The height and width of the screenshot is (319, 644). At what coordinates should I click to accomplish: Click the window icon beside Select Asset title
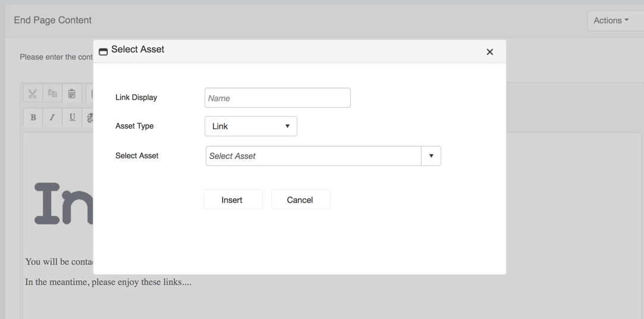[103, 51]
